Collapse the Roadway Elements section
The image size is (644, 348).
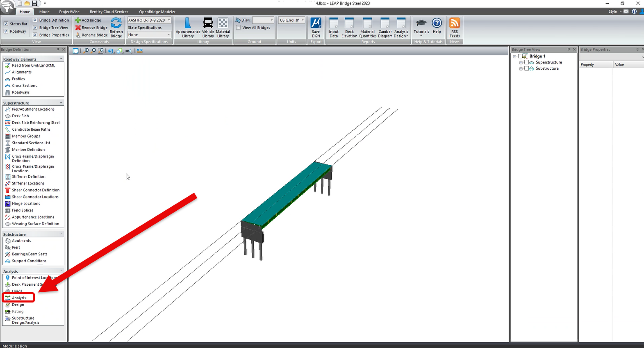(x=61, y=59)
